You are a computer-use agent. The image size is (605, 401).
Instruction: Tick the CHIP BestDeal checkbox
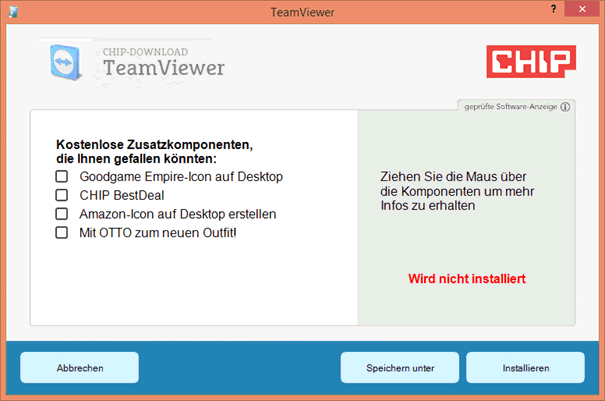[x=62, y=195]
